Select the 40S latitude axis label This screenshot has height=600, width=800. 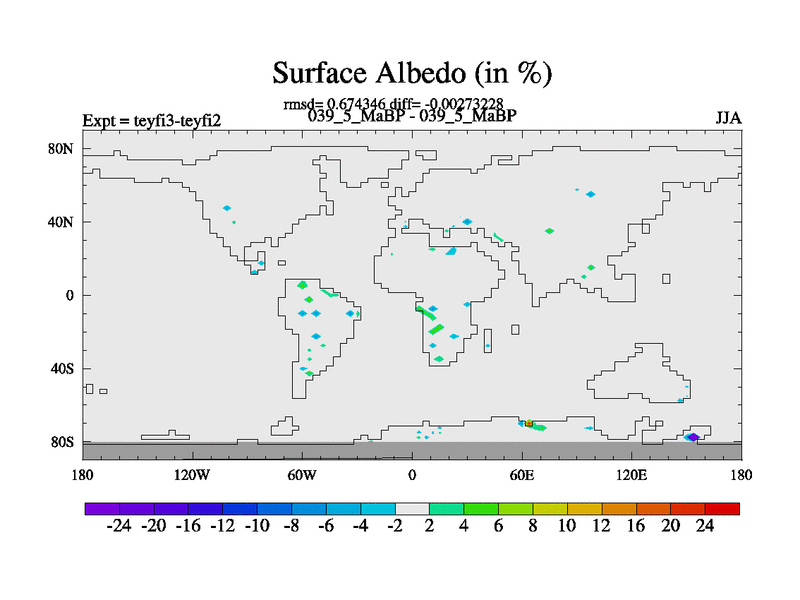pyautogui.click(x=60, y=368)
